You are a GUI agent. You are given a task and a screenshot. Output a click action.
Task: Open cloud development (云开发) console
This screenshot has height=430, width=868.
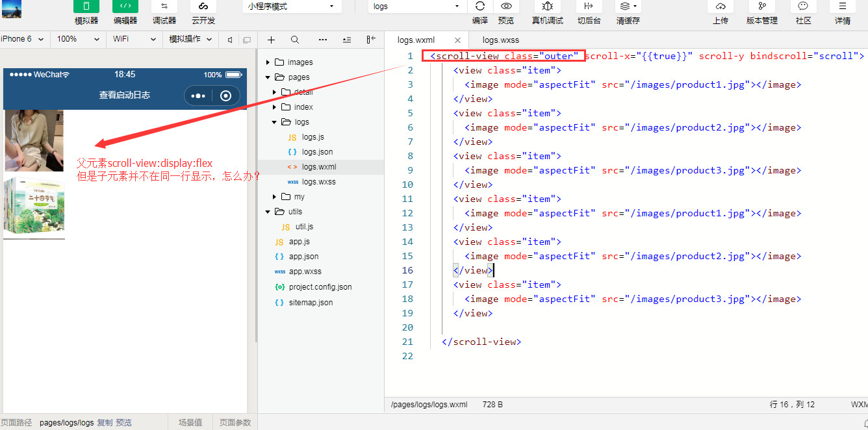(x=203, y=6)
